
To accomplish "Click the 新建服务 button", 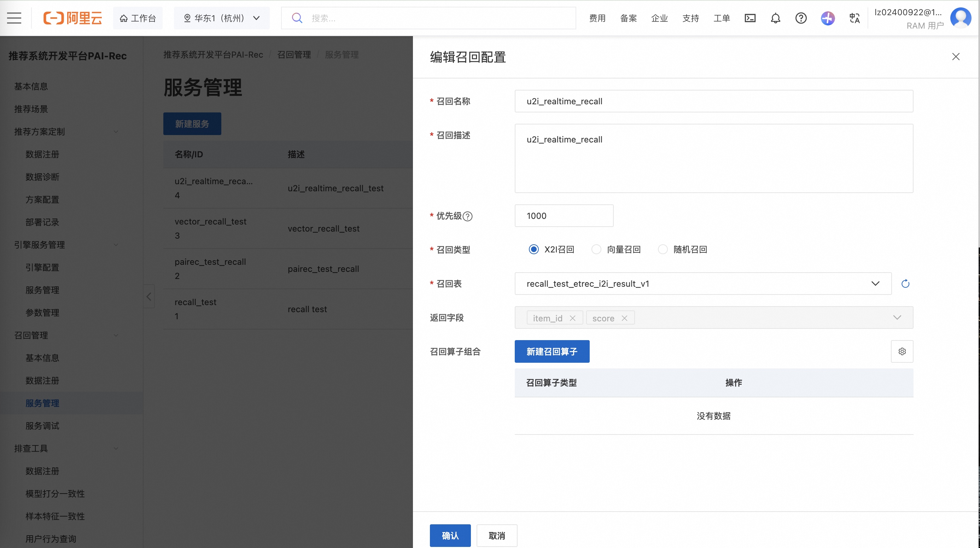I will point(192,124).
